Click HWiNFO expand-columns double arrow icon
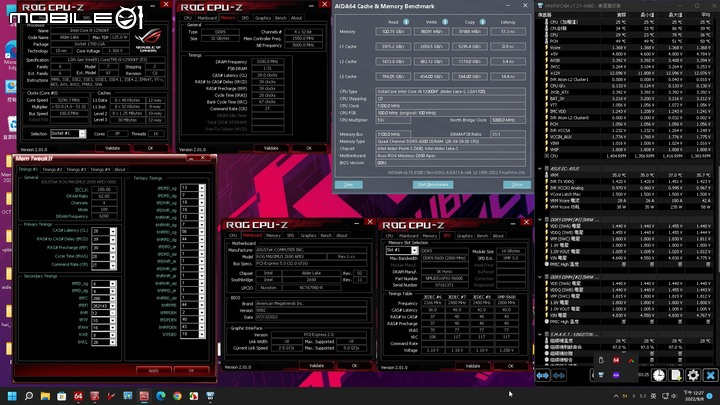 coord(543,376)
